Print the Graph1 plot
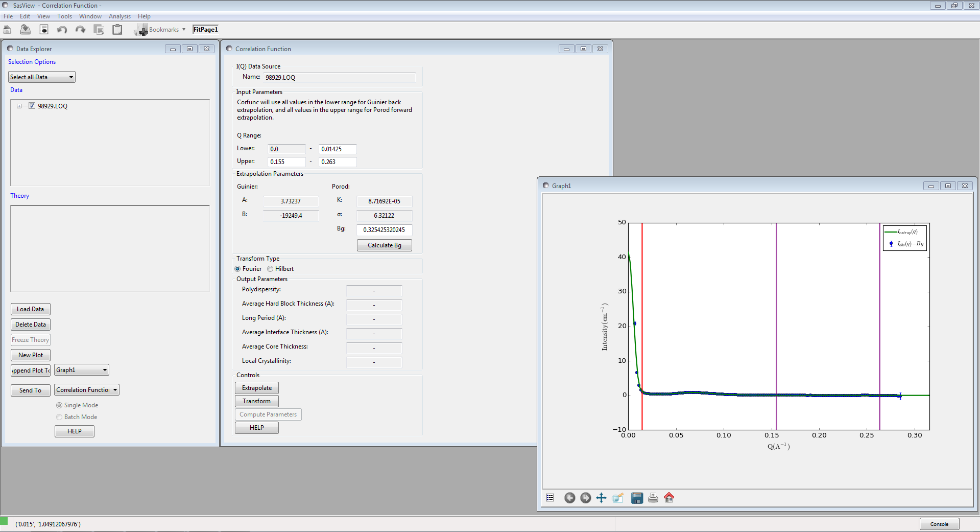The width and height of the screenshot is (980, 532). coord(653,498)
